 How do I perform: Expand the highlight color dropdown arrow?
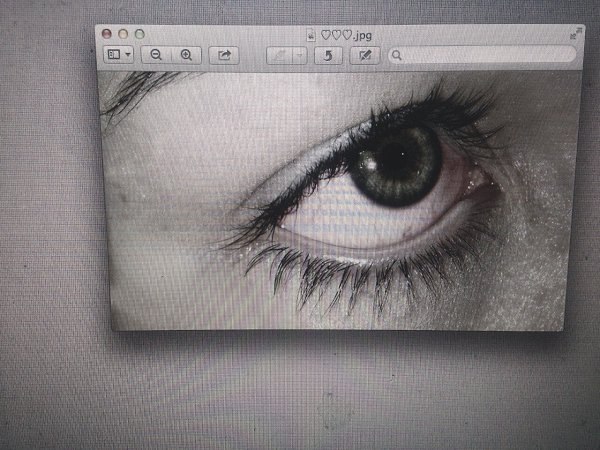coord(299,55)
